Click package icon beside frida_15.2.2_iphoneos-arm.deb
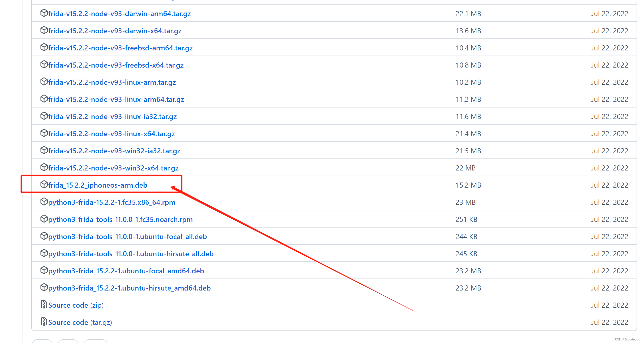This screenshot has height=343, width=644. coord(44,184)
